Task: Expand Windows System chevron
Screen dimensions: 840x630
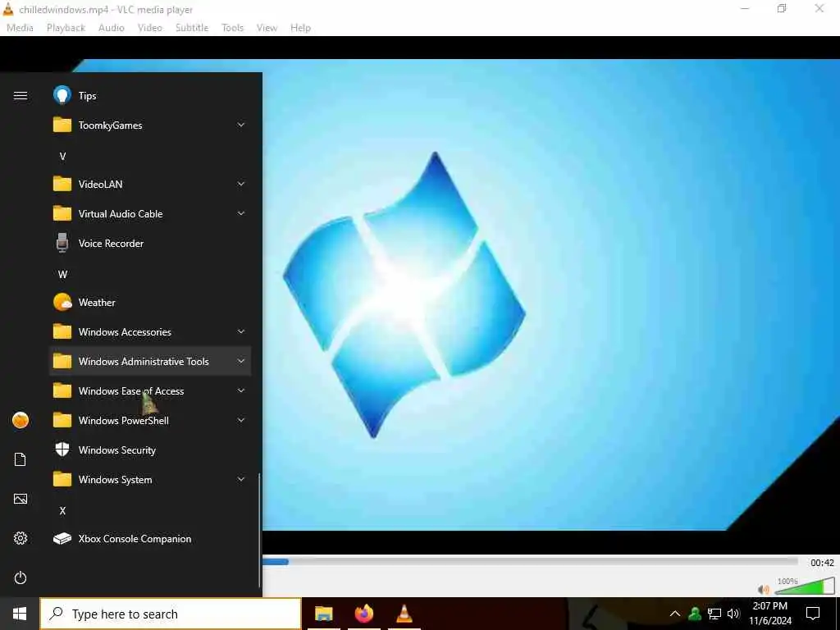Action: (x=241, y=479)
